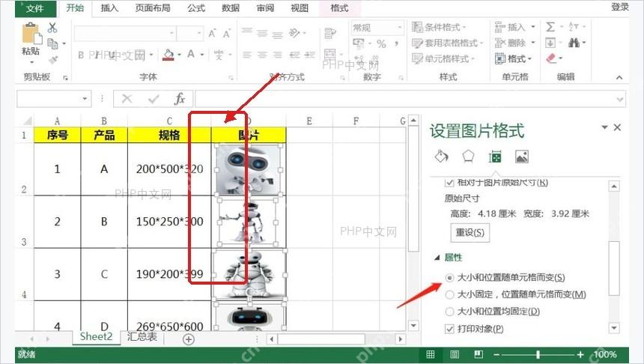Click the percent style icon

point(381,43)
